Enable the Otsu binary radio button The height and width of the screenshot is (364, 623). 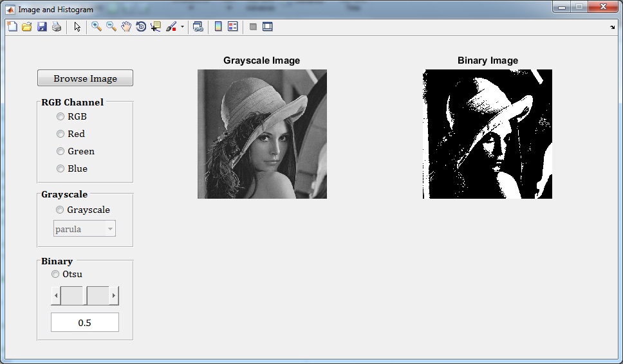pyautogui.click(x=55, y=274)
